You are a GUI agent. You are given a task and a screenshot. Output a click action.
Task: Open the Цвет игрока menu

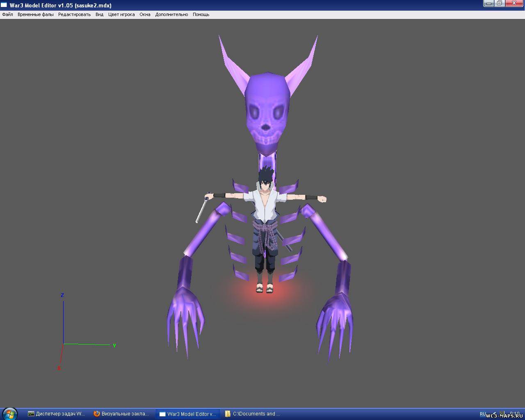coord(121,14)
